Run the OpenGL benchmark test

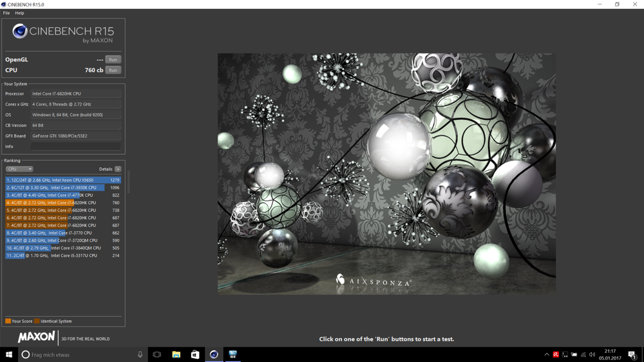113,59
